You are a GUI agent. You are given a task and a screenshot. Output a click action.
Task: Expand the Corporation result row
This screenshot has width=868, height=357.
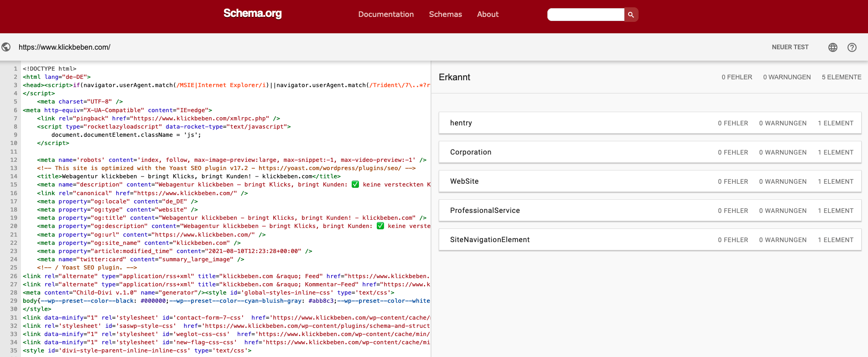[x=650, y=152]
